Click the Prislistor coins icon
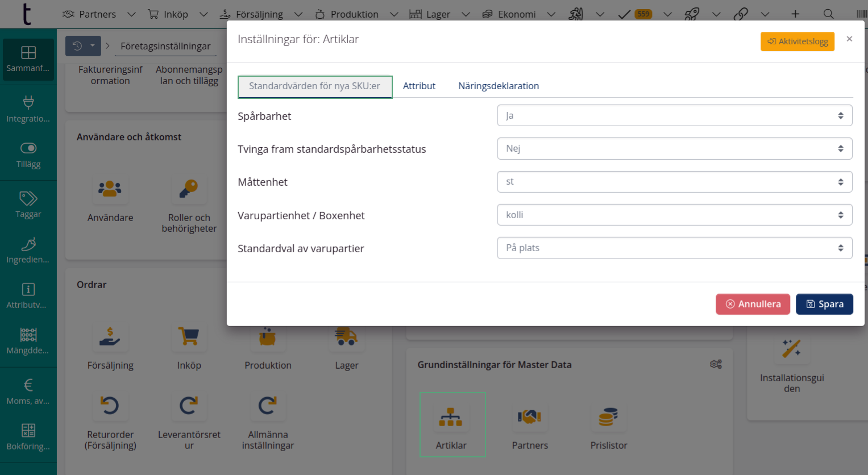This screenshot has height=475, width=868. click(608, 418)
